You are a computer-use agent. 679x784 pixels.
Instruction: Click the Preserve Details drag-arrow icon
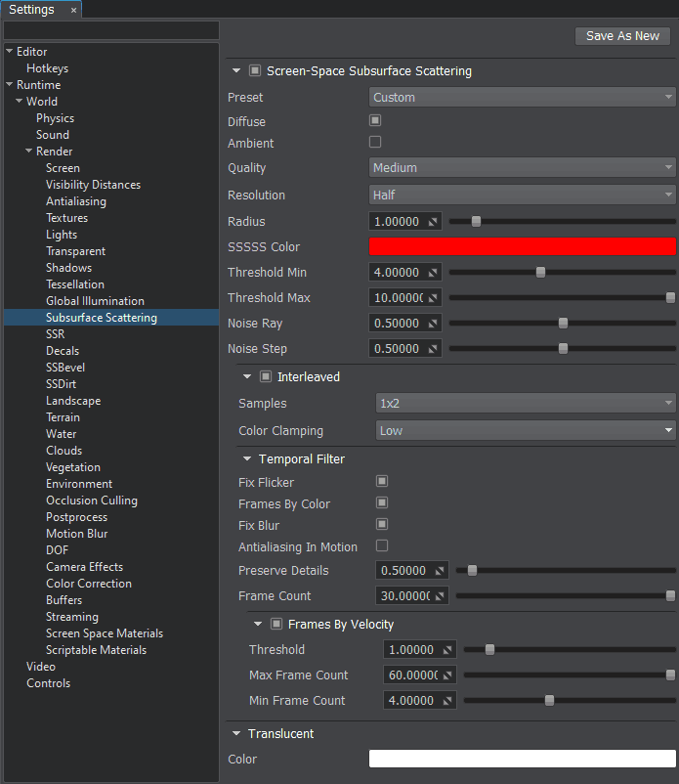(x=441, y=571)
